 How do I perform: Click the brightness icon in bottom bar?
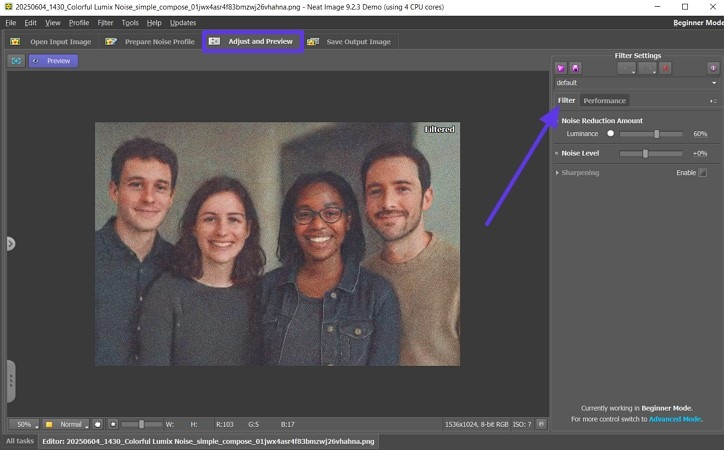click(113, 424)
